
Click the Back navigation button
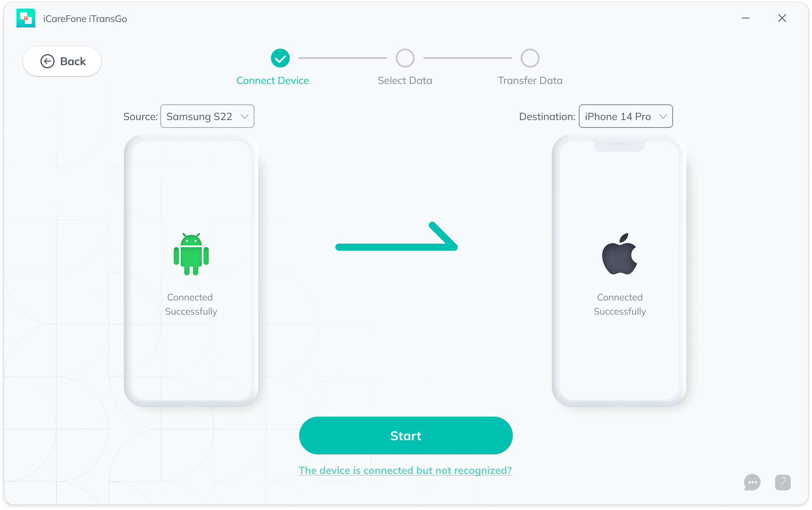[x=62, y=61]
